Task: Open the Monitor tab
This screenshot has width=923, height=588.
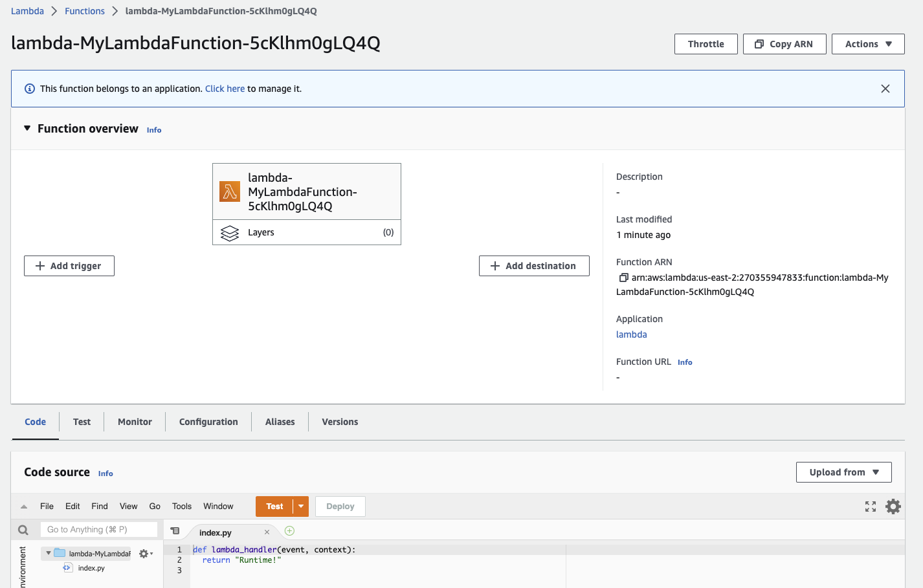Action: tap(135, 422)
